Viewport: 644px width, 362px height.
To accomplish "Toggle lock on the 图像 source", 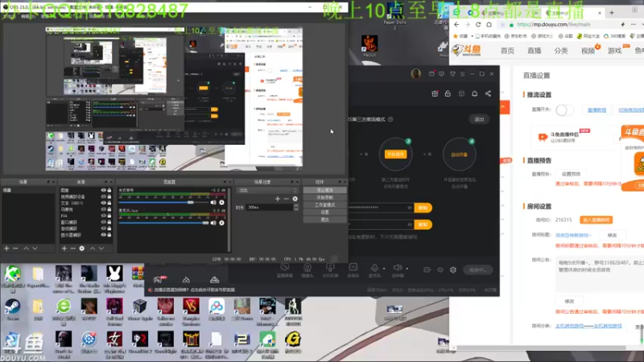I will pos(109,191).
